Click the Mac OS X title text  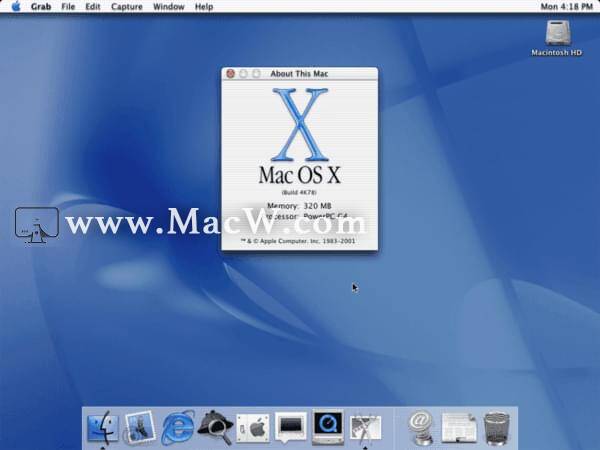[300, 175]
